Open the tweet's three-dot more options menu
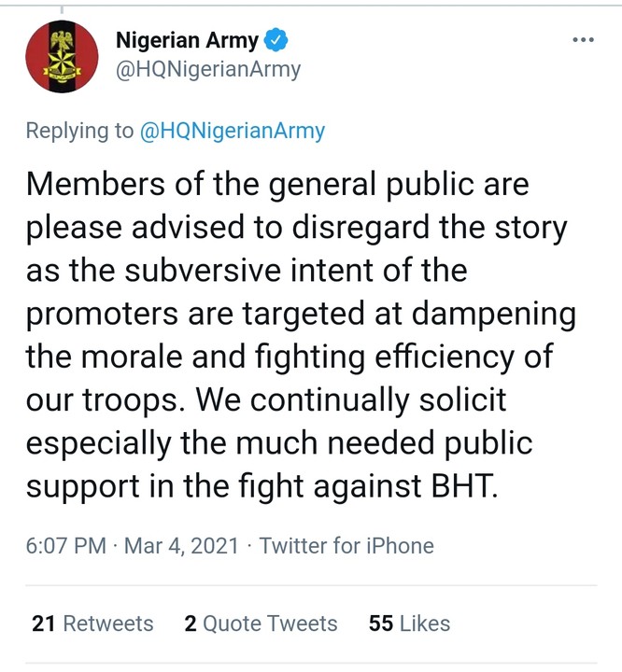Image resolution: width=622 pixels, height=672 pixels. 582,40
